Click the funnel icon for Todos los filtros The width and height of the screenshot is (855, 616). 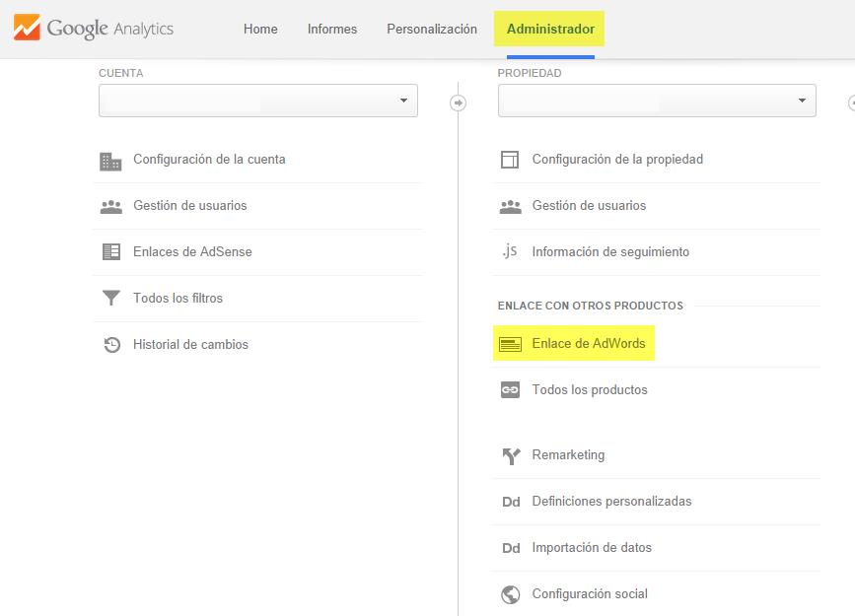click(110, 299)
